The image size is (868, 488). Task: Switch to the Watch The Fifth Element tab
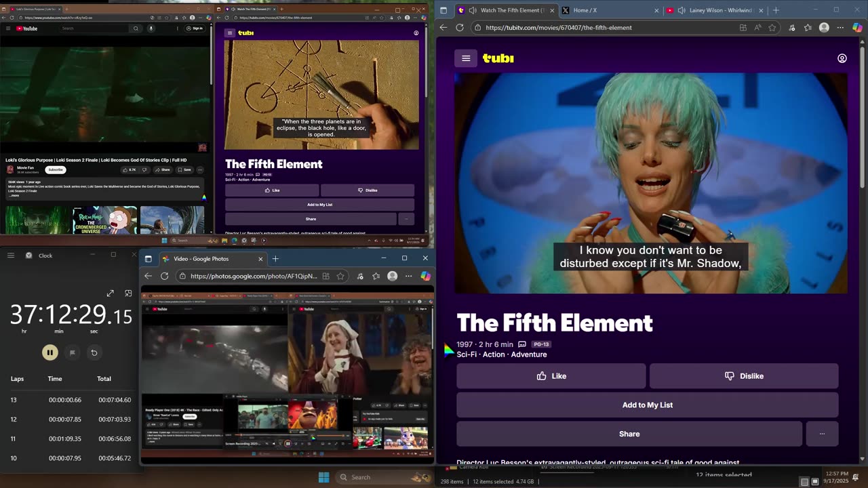[505, 10]
